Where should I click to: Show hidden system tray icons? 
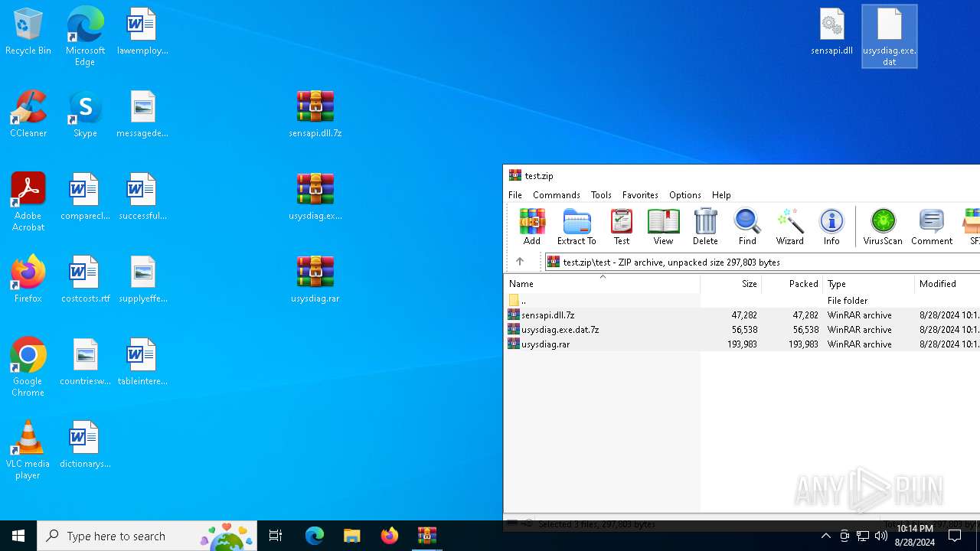(x=825, y=536)
